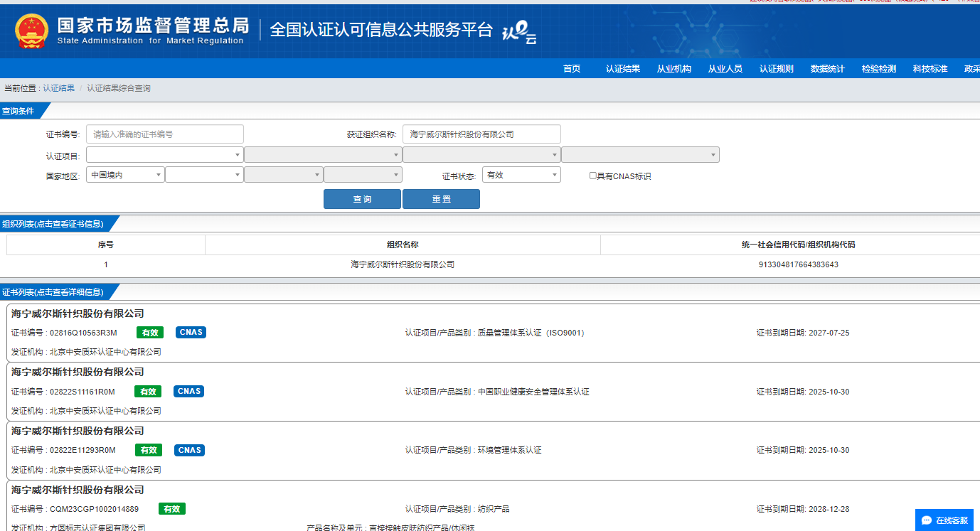Expand the province dropdown beside 中国境内

pyautogui.click(x=204, y=175)
